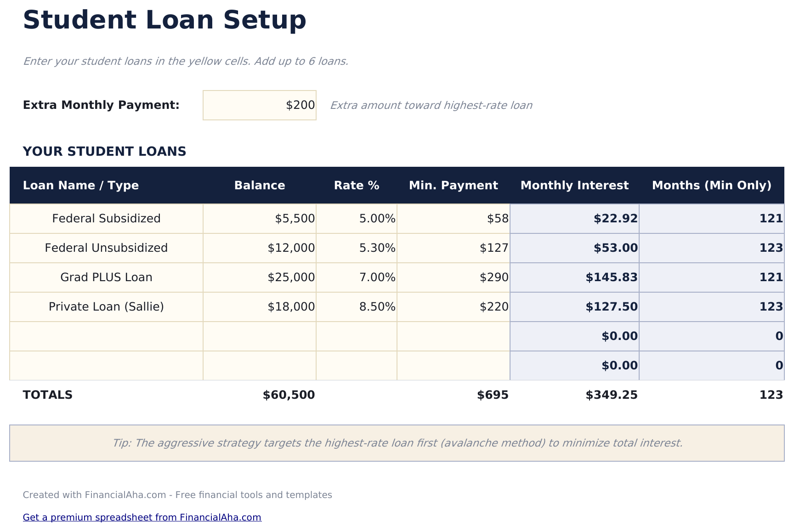This screenshot has height=532, width=794.
Task: Click the FinancialAha.com credit text
Action: coord(178,495)
